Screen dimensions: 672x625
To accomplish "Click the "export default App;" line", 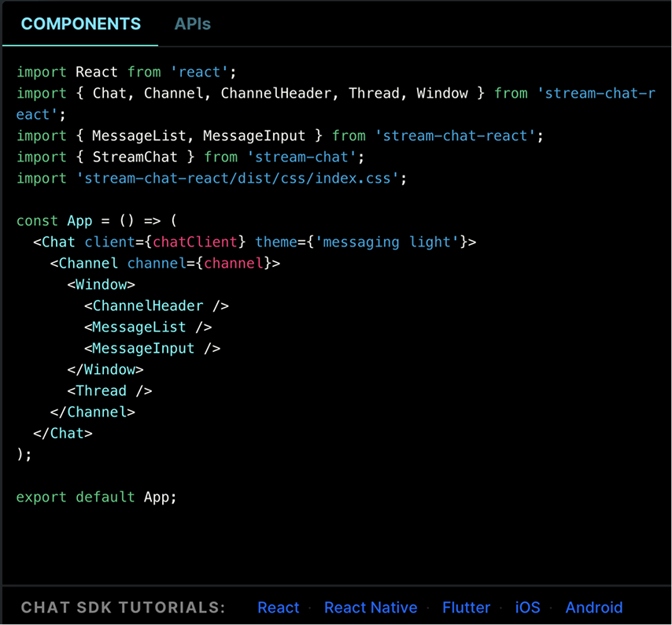I will pyautogui.click(x=97, y=497).
